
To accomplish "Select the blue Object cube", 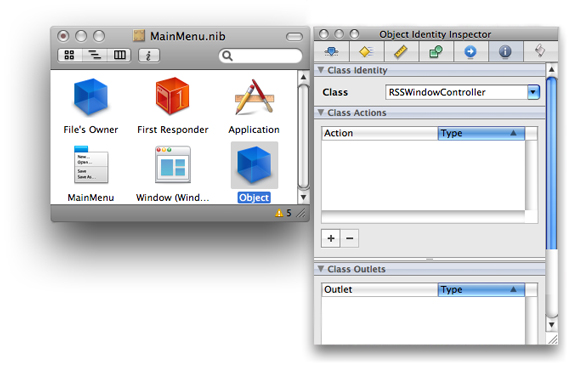I will coord(254,165).
